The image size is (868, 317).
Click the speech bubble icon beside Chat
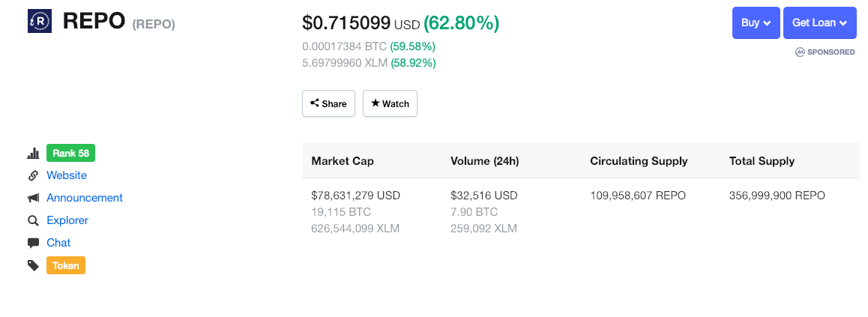(33, 243)
